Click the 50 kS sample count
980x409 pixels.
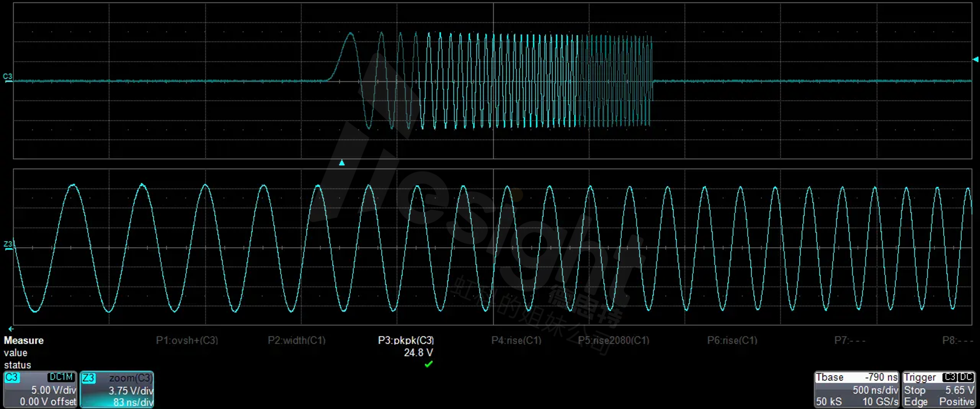tap(829, 401)
